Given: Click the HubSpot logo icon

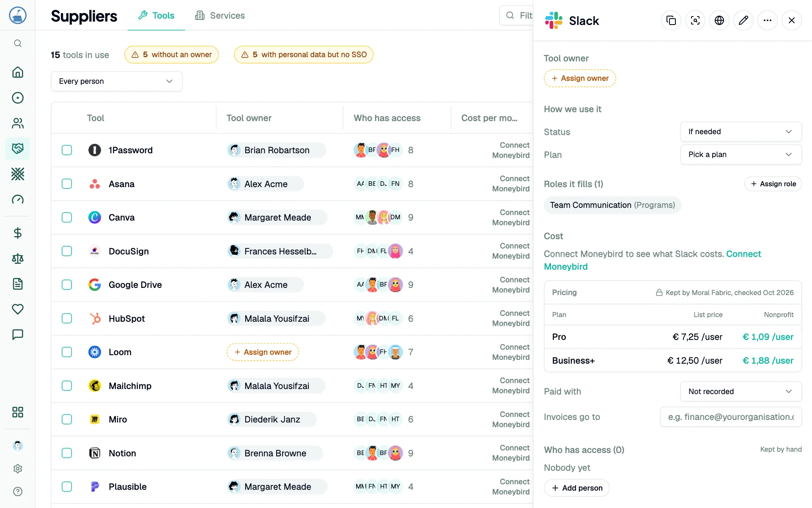Looking at the screenshot, I should coord(95,318).
